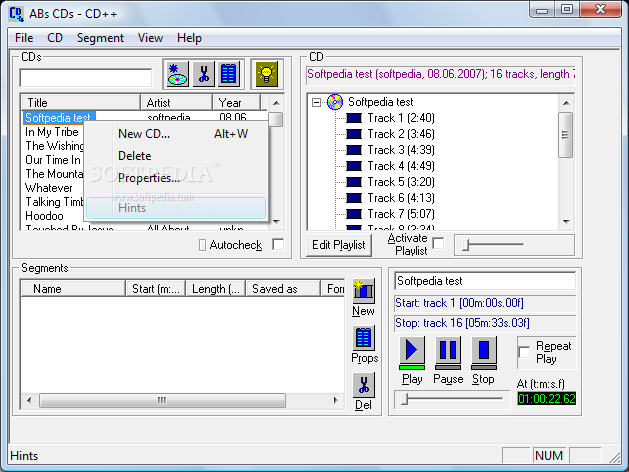Open the File menu

(24, 38)
